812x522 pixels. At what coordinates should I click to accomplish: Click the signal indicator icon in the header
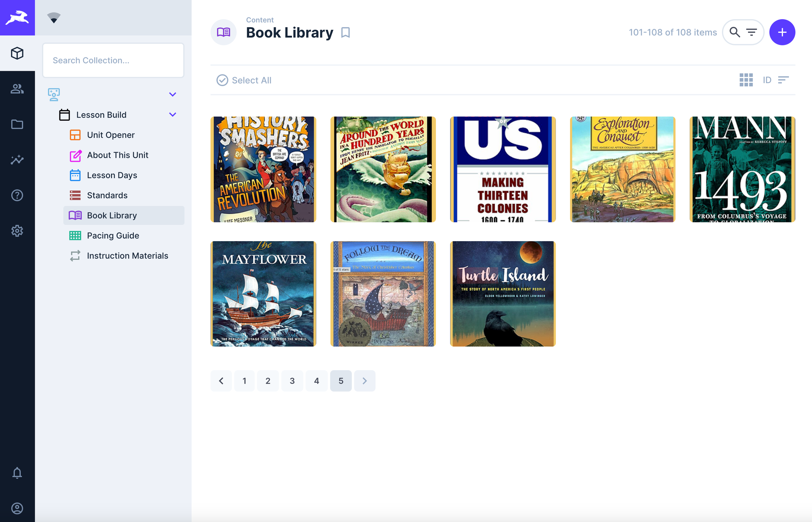(x=54, y=18)
